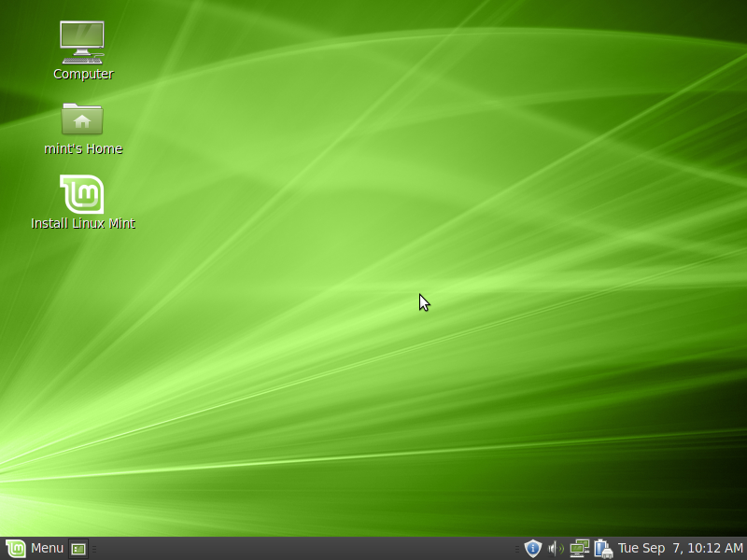Open the Update Manager shield icon in the tray
747x560 pixels.
click(532, 548)
